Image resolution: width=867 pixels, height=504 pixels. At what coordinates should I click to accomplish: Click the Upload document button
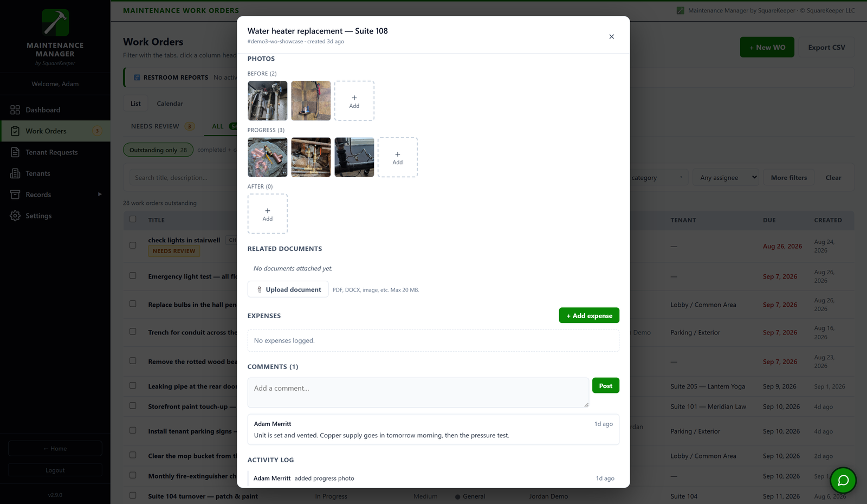click(x=288, y=289)
